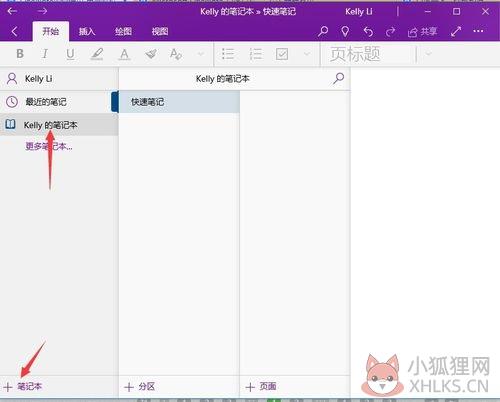Open search from the ribbon magnifier
The image size is (500, 402).
pyautogui.click(x=322, y=31)
